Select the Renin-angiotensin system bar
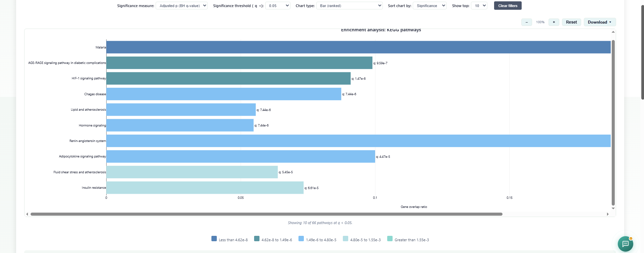The width and height of the screenshot is (644, 253). (358, 141)
